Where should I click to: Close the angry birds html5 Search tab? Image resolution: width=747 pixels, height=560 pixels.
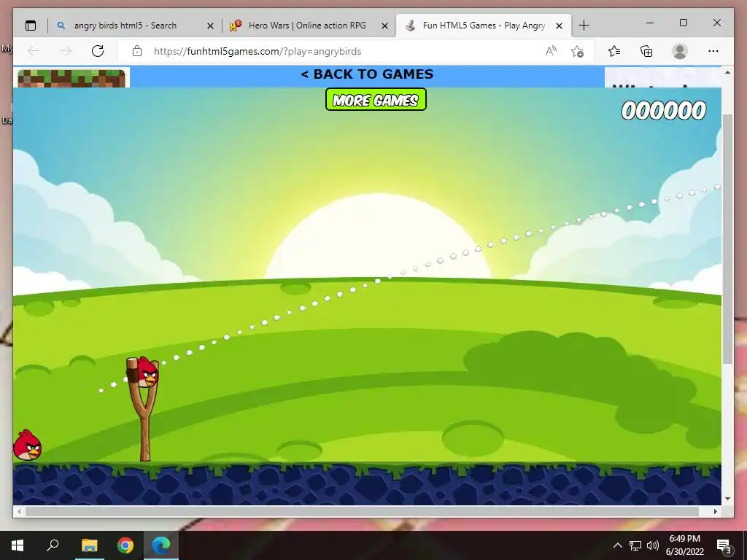[210, 26]
